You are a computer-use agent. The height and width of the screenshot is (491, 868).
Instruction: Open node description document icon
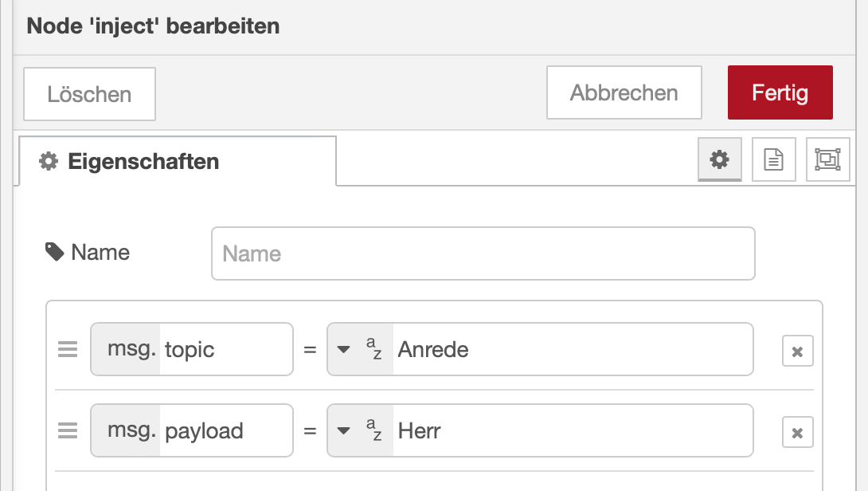pyautogui.click(x=773, y=160)
